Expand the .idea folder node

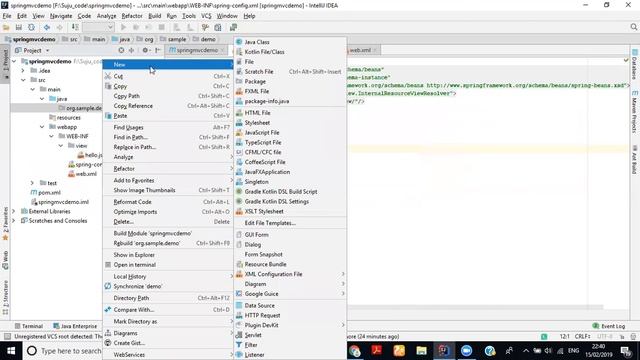23,71
